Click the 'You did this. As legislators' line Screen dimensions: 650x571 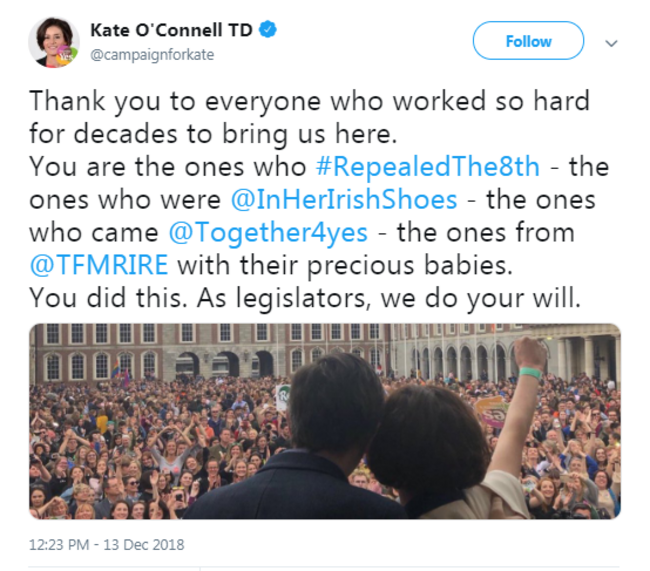click(x=305, y=298)
